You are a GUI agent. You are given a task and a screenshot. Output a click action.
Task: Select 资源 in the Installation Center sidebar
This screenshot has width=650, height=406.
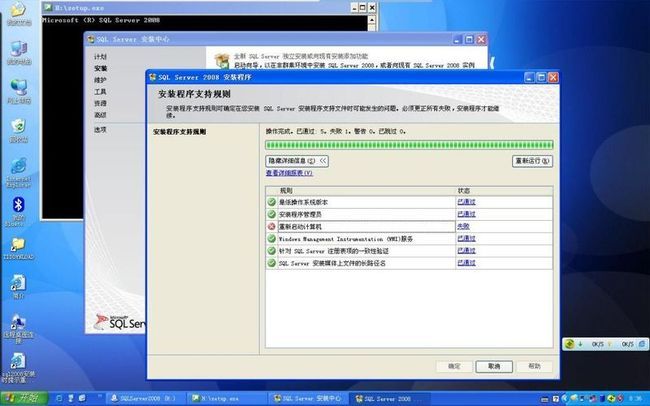100,103
